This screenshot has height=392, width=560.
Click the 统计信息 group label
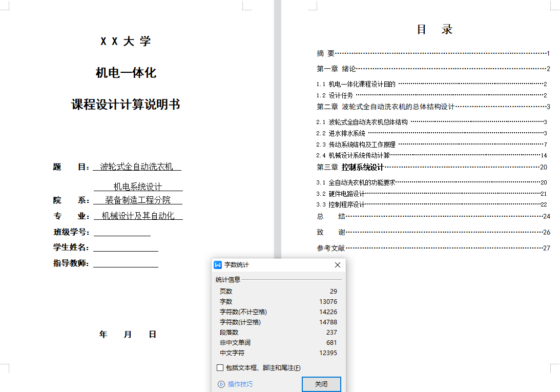[228, 279]
